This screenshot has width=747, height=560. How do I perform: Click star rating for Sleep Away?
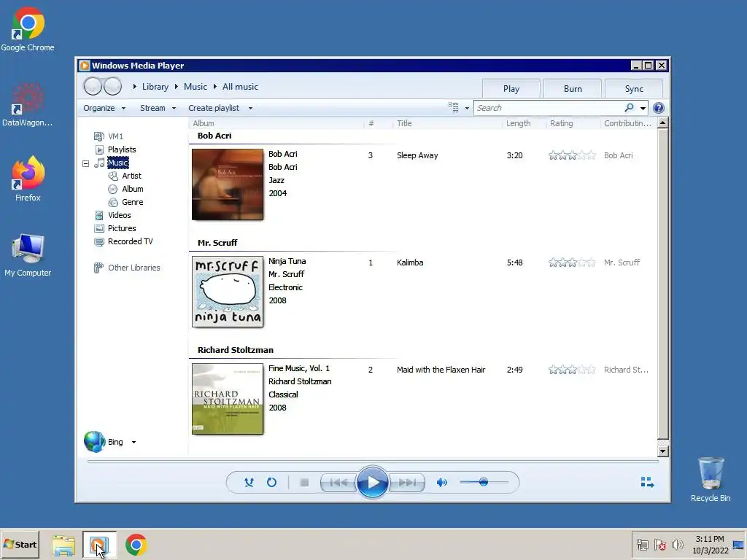[572, 155]
